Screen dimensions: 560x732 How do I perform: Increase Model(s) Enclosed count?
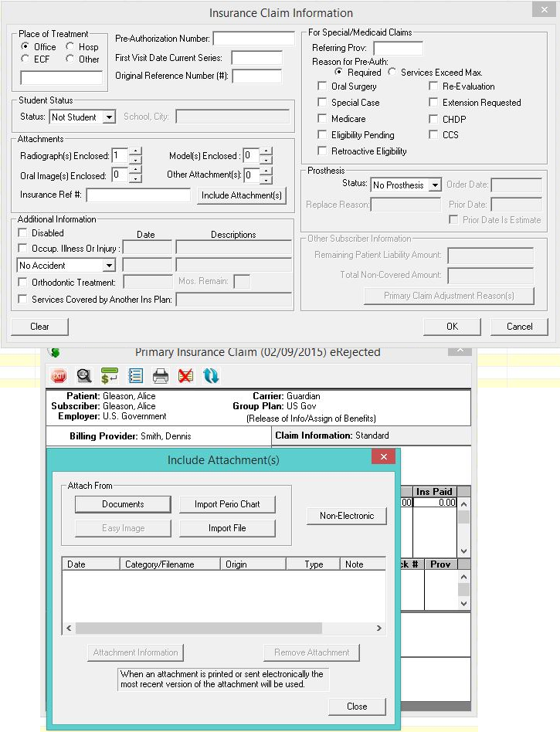coord(266,151)
